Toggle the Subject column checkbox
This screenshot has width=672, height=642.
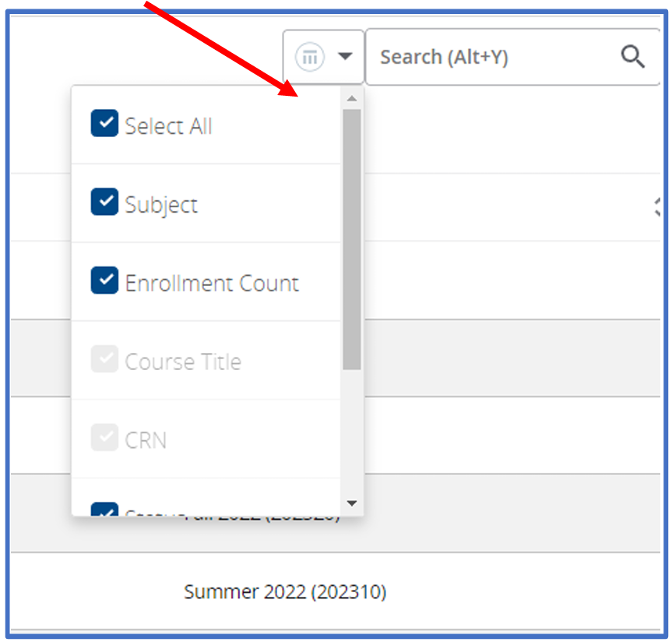104,203
